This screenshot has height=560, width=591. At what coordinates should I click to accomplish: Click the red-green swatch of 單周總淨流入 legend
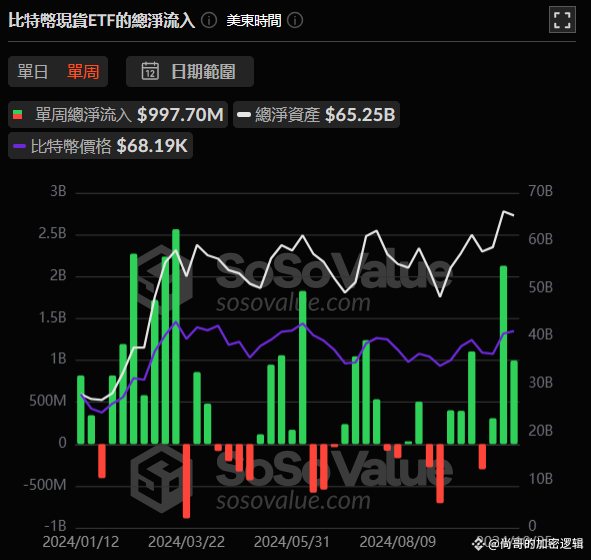tap(17, 115)
